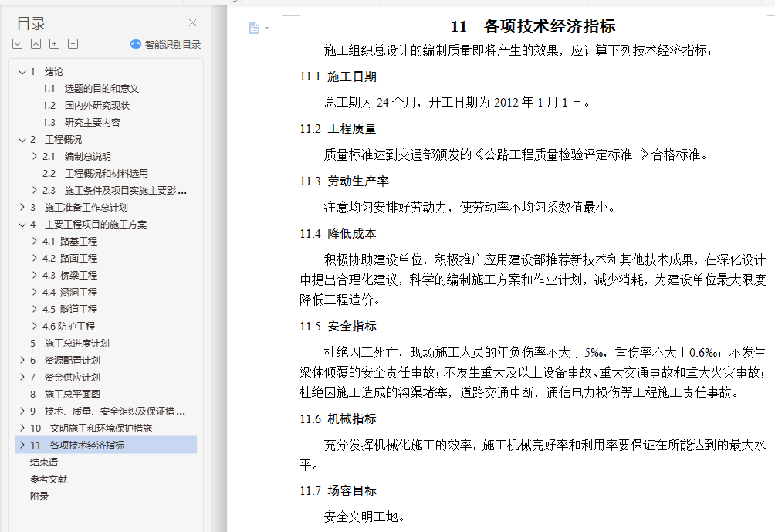Viewport: 775px width, 532px height.
Task: Select 参考文献 in the outline
Action: point(49,479)
